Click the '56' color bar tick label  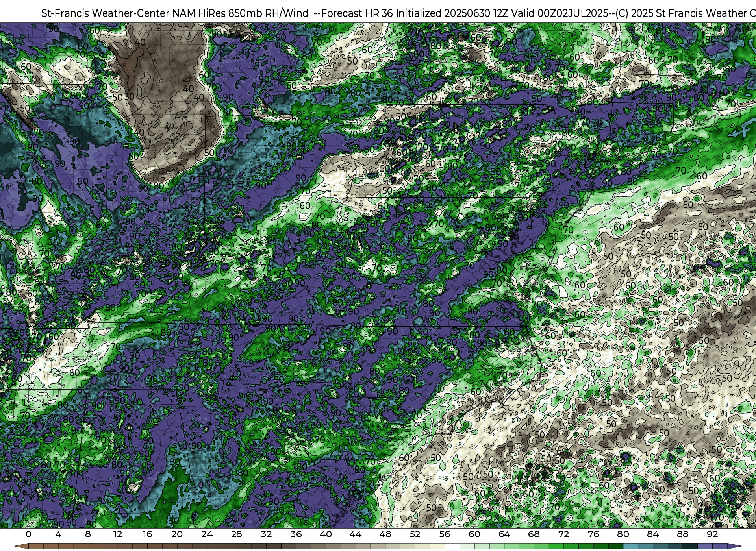tap(445, 534)
